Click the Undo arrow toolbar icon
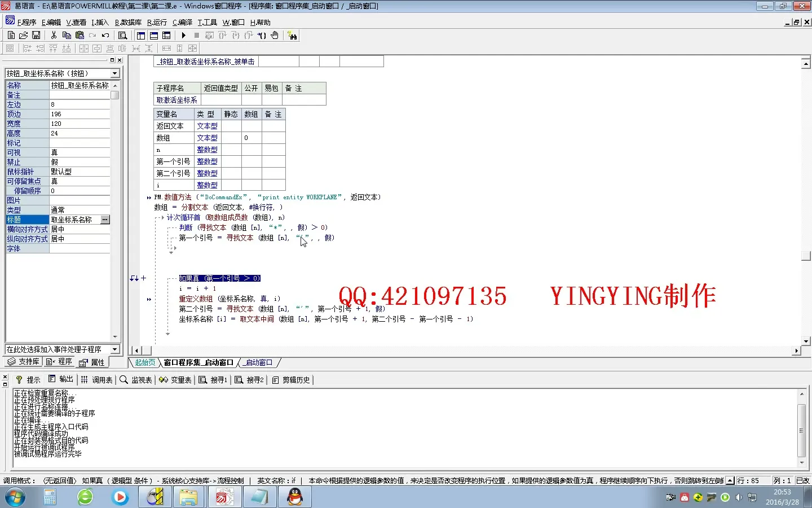 tap(105, 36)
